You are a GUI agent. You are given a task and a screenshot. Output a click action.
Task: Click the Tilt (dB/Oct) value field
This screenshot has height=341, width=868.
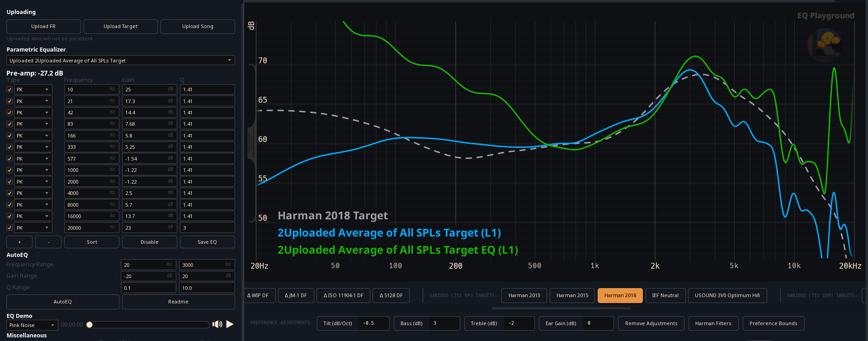coord(373,323)
